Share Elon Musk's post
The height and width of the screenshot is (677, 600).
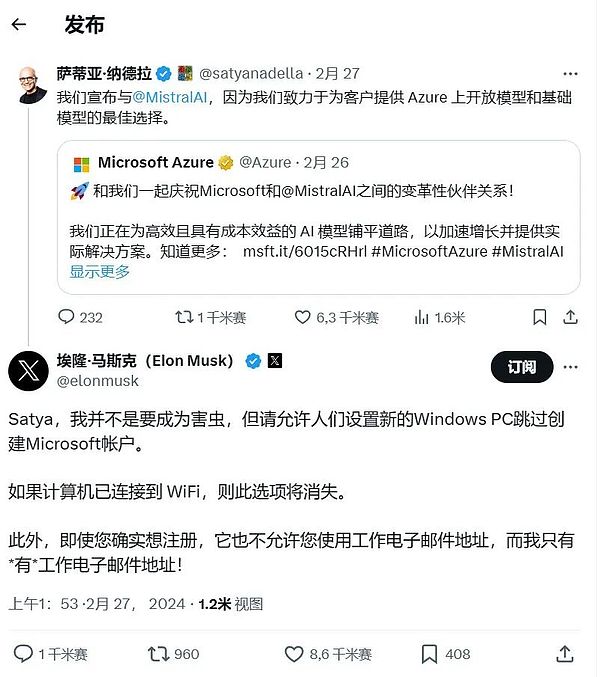tap(567, 654)
